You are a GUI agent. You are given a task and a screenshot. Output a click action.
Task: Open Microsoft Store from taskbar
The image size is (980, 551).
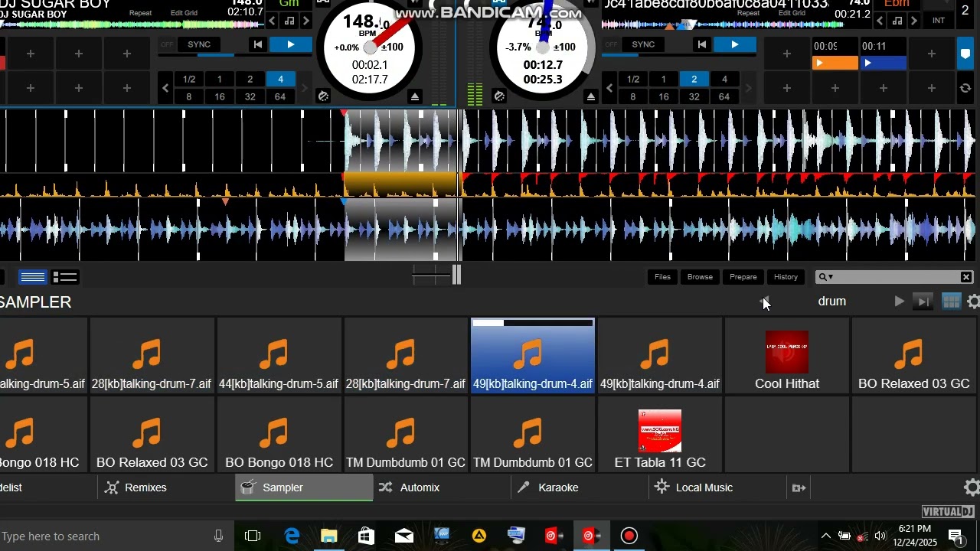pyautogui.click(x=366, y=536)
